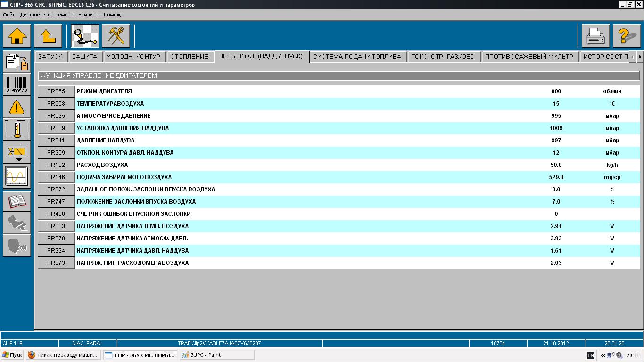644x362 pixels.
Task: Click the printer icon
Action: pyautogui.click(x=595, y=36)
